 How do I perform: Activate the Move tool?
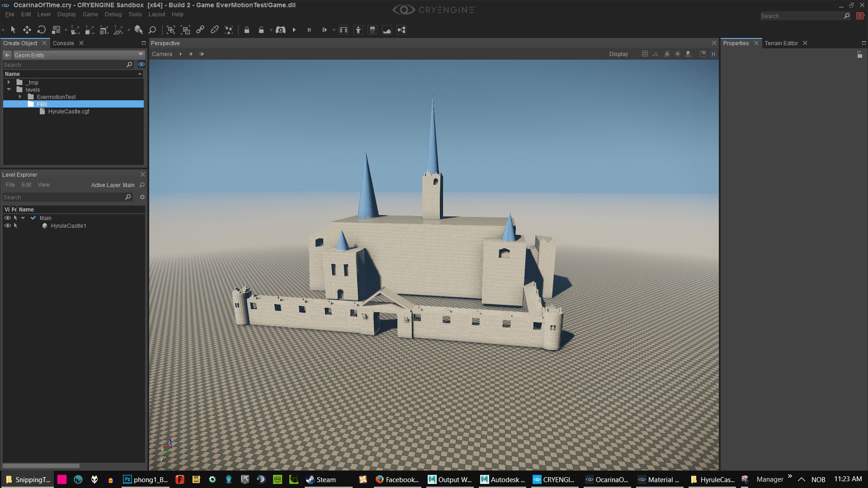click(27, 30)
